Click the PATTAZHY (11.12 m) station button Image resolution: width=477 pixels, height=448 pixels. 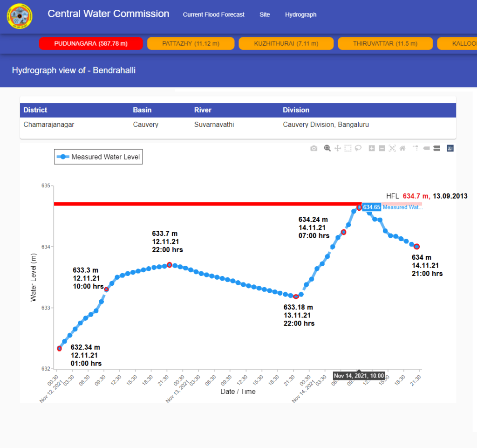[x=191, y=43]
